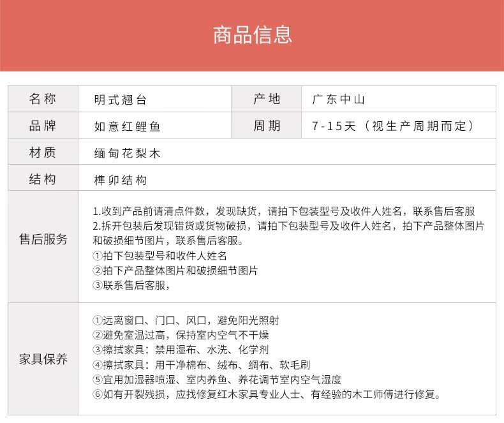Viewport: 504px width, 423px height.
Task: Select the 材质 label cell
Action: point(43,152)
